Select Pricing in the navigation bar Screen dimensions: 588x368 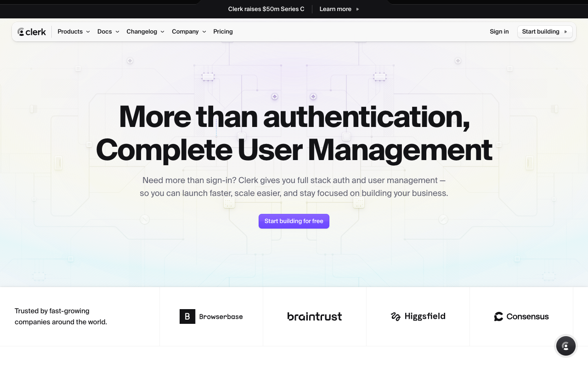tap(223, 32)
